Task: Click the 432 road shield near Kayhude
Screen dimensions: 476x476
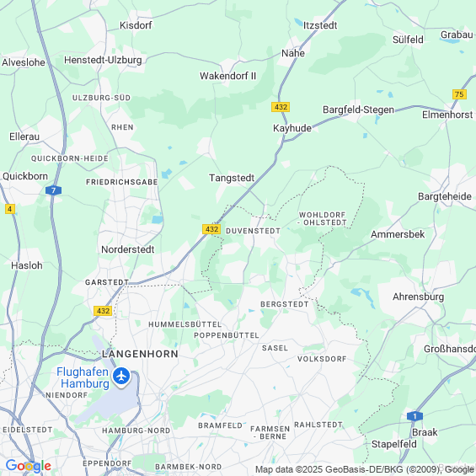Action: [x=281, y=107]
